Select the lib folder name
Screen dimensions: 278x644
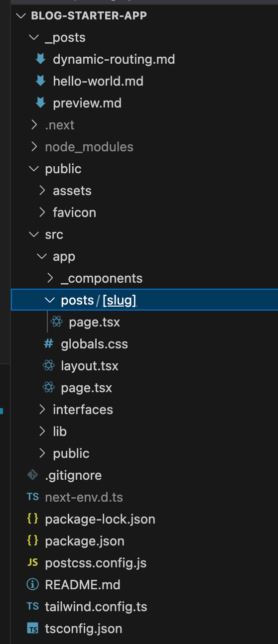pos(60,431)
